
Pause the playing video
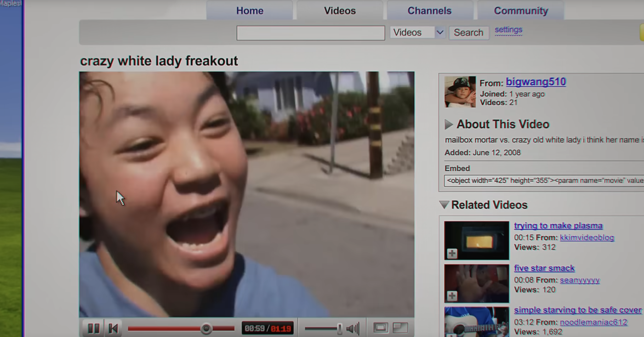tap(94, 328)
